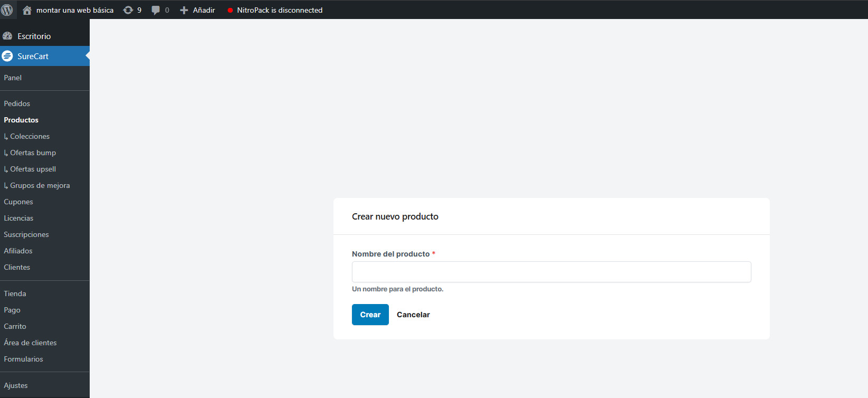Click the Escritorio dashboard icon

(x=7, y=36)
